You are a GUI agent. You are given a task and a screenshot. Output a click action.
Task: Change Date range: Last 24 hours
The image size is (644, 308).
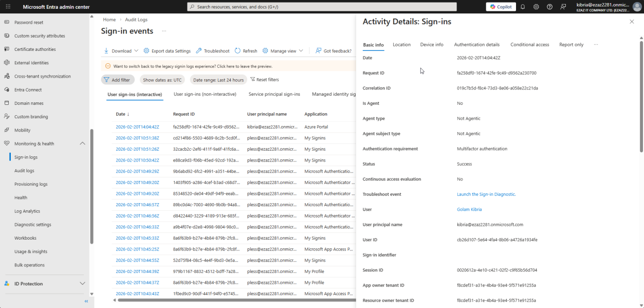click(218, 80)
